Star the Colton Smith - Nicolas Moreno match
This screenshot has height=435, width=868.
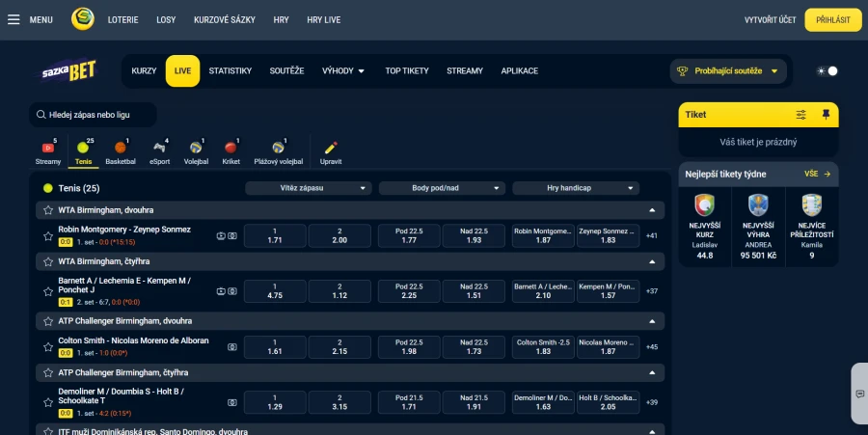coord(48,347)
